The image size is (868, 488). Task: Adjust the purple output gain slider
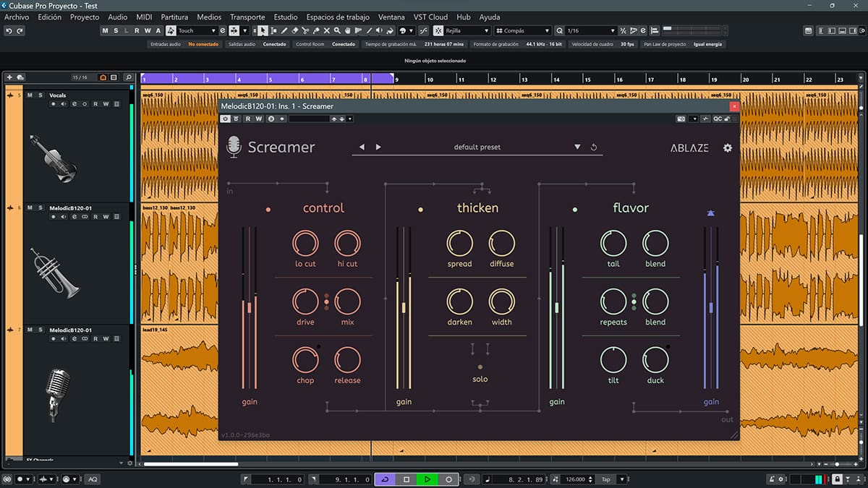[x=711, y=307]
